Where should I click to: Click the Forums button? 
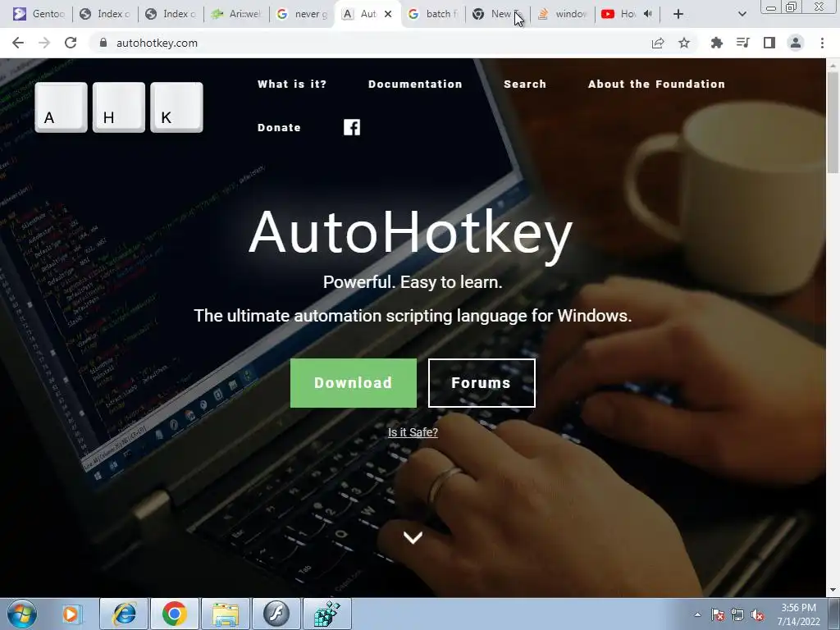coord(482,383)
